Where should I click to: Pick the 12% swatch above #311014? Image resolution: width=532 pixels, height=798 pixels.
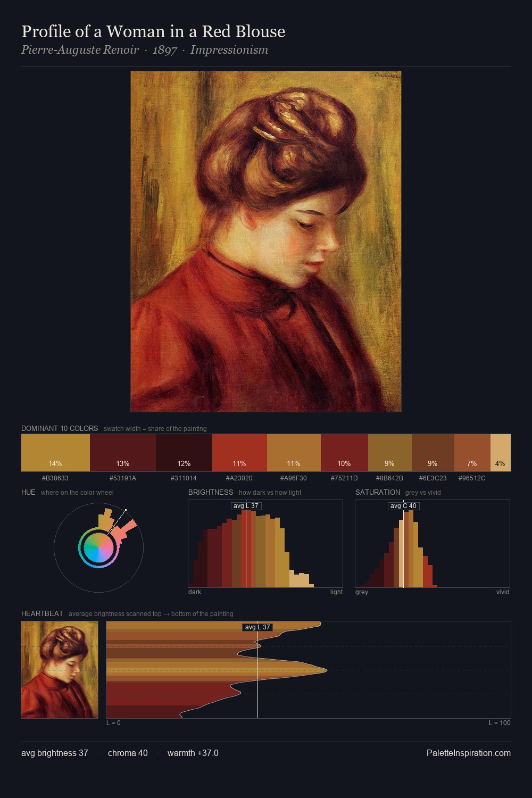(x=184, y=453)
